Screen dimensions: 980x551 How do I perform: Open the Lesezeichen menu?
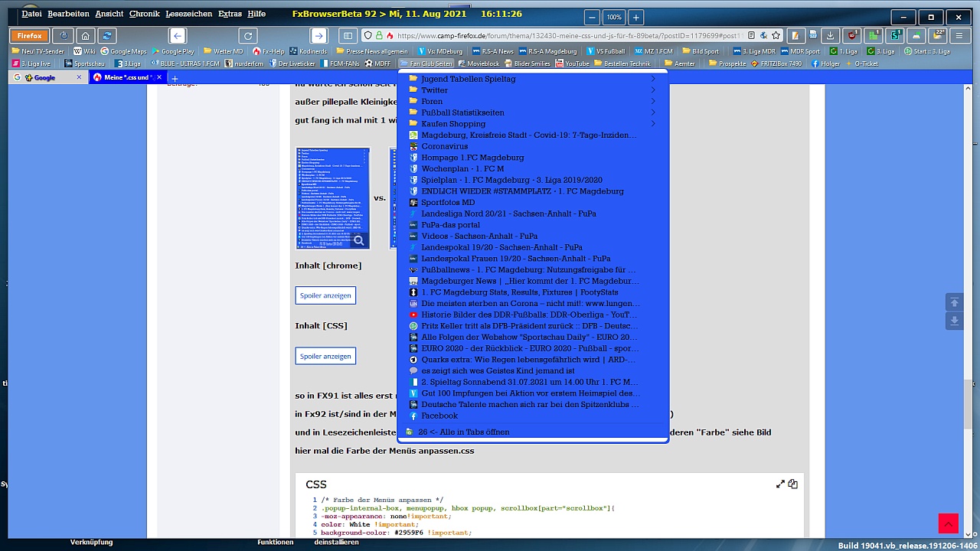(189, 14)
